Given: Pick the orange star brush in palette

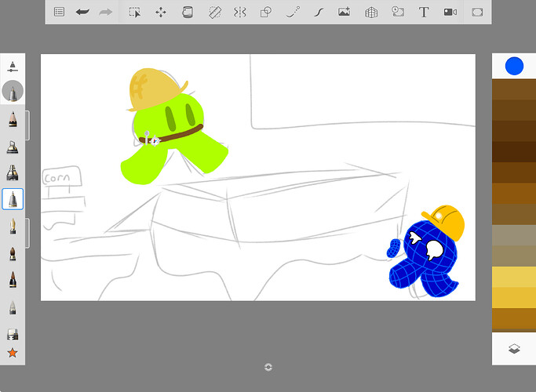Looking at the screenshot, I should click(13, 353).
